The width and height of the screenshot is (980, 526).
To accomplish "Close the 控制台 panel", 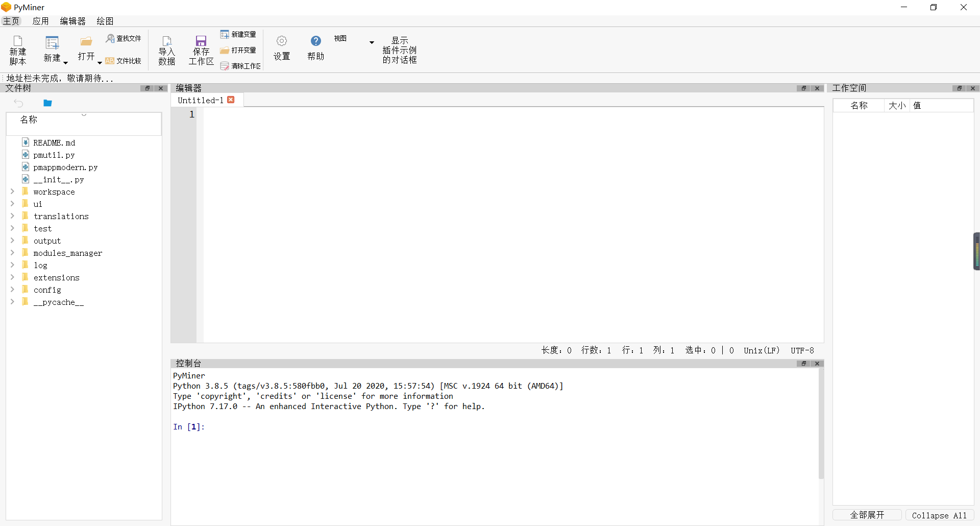I will pyautogui.click(x=817, y=364).
